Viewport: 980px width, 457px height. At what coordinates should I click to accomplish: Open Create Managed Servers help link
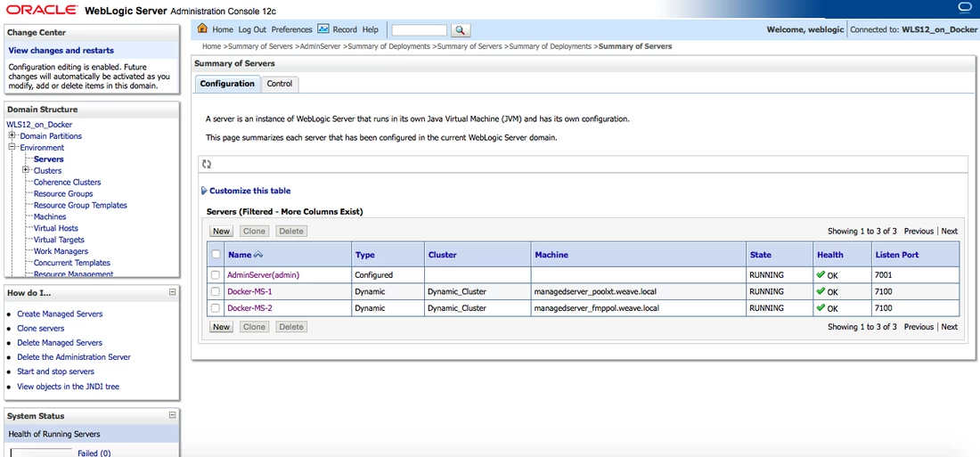tap(60, 314)
